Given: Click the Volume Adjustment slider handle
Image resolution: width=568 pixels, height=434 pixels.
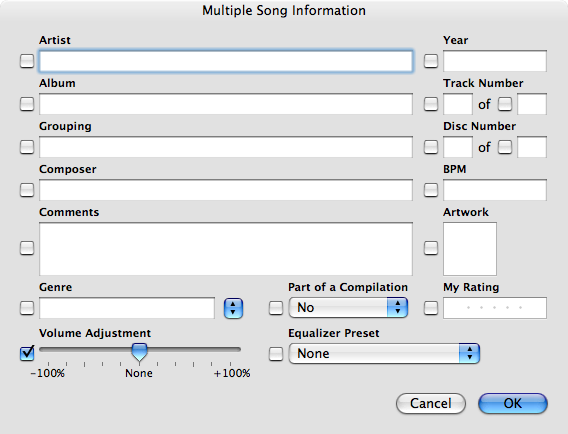Looking at the screenshot, I should [139, 352].
